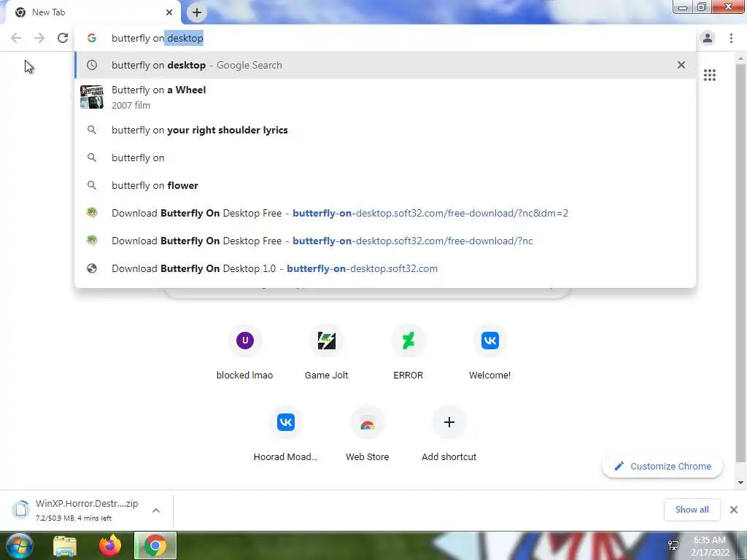This screenshot has height=560, width=747.
Task: Close the downloads bar
Action: tap(734, 510)
